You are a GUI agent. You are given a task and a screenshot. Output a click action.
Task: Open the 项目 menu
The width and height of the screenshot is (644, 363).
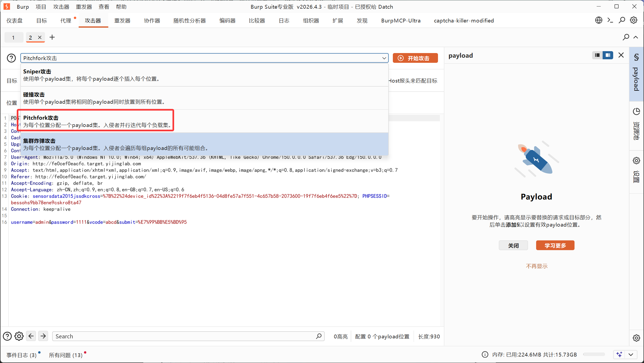[41, 7]
